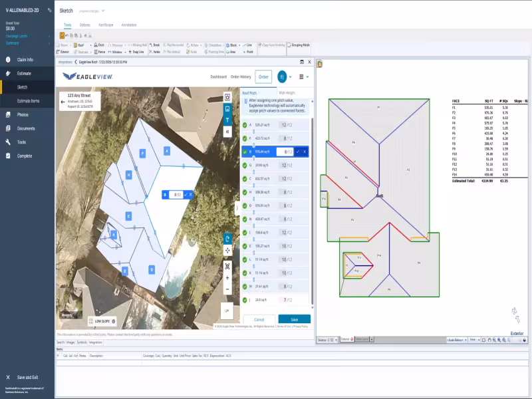Screen dimensions: 532x399
Task: Click the T text label icon on map
Action: point(227,120)
